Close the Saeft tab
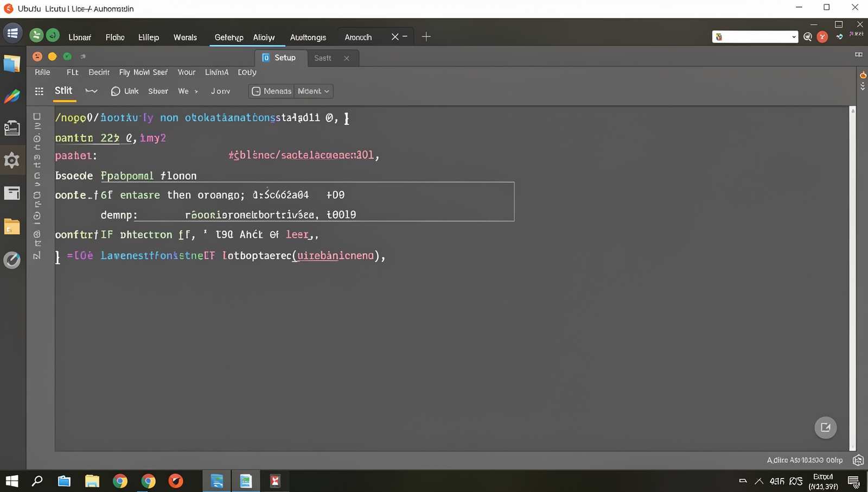The image size is (868, 492). point(347,58)
